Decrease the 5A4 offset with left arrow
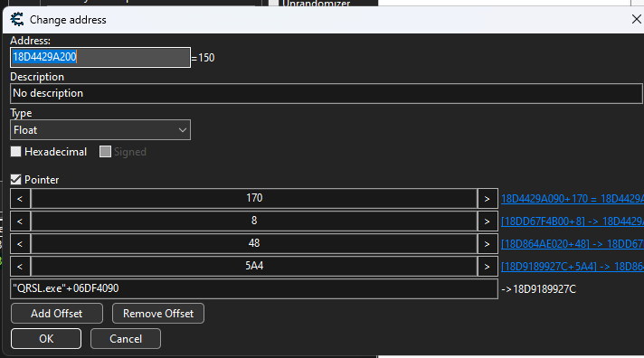 tap(20, 267)
